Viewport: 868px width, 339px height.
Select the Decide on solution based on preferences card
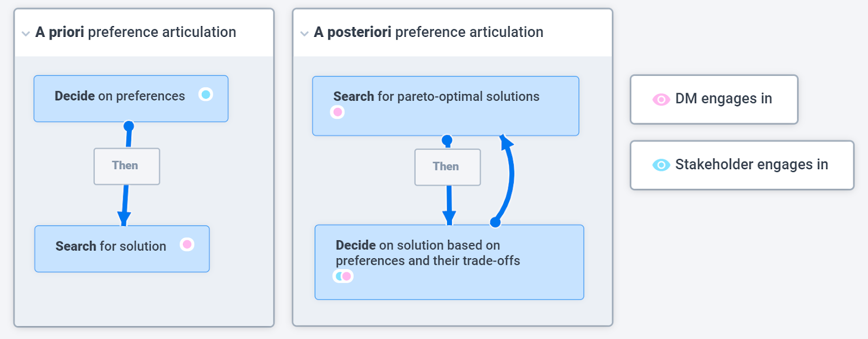pyautogui.click(x=449, y=262)
